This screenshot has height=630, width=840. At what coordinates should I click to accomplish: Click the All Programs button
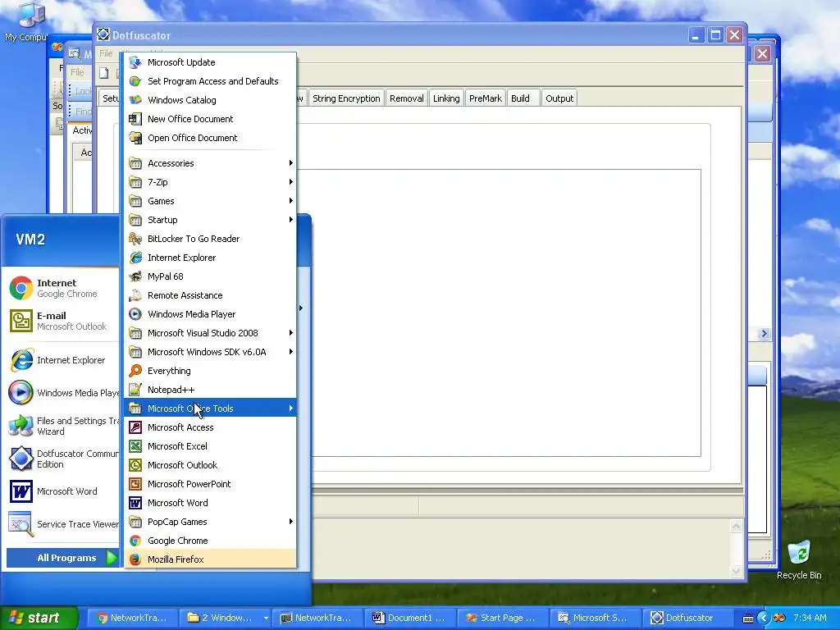point(62,558)
